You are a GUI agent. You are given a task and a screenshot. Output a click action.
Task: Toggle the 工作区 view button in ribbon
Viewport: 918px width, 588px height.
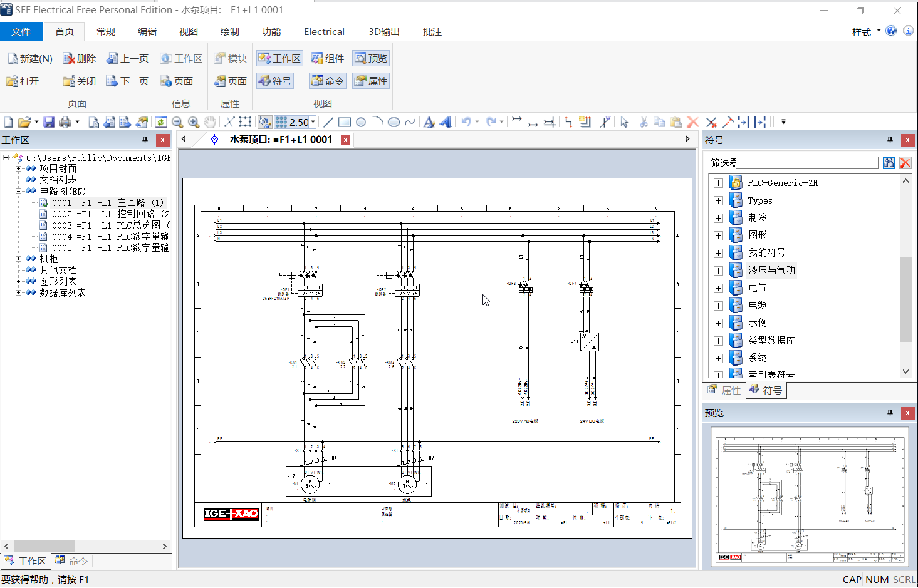pos(279,58)
